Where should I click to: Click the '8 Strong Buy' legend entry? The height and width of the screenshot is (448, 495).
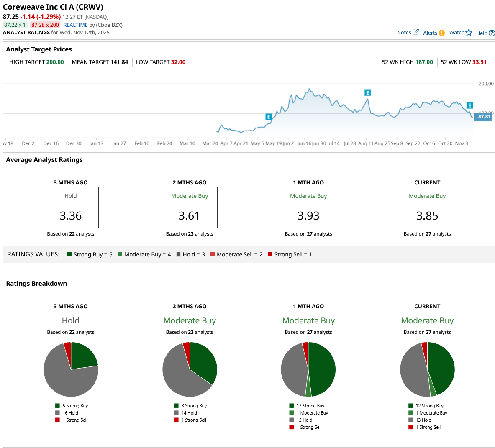tap(190, 406)
